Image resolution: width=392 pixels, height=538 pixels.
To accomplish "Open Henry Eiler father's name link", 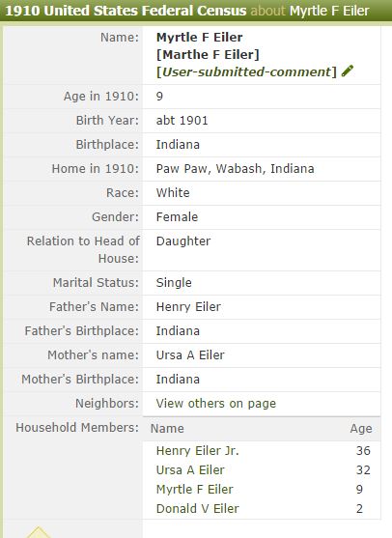I will tap(188, 307).
